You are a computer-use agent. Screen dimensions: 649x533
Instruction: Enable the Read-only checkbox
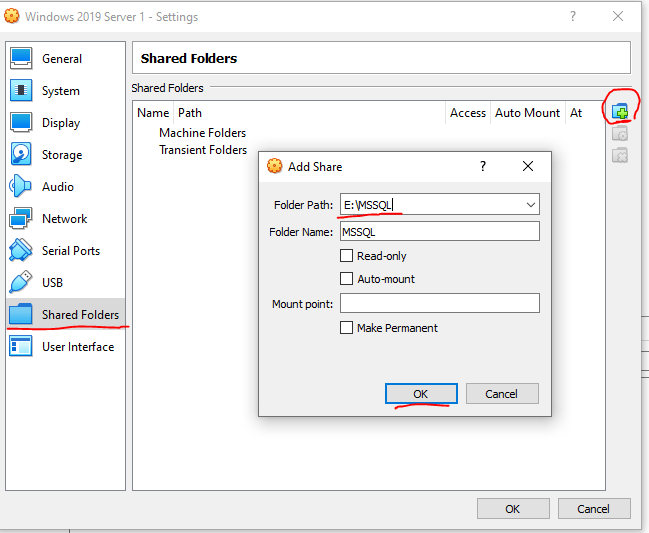point(347,256)
